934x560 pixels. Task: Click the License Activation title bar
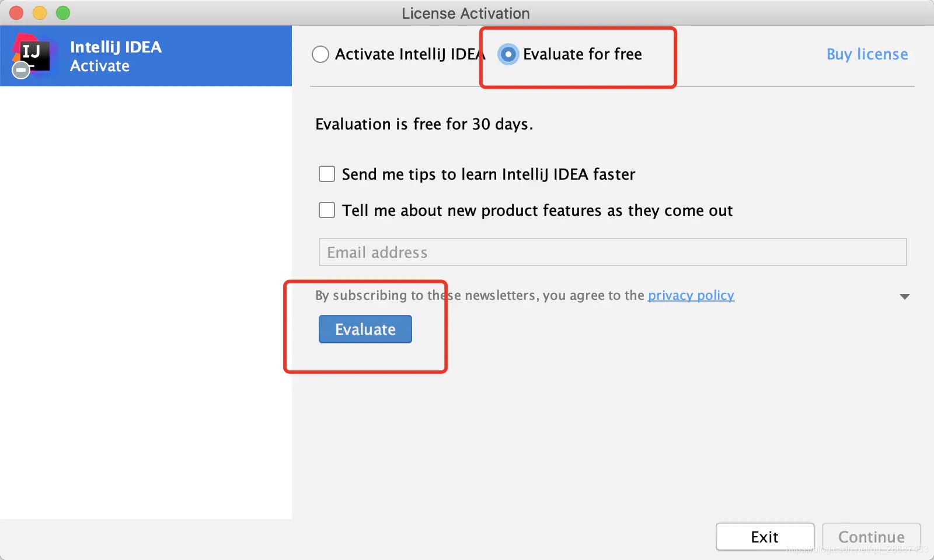click(466, 13)
